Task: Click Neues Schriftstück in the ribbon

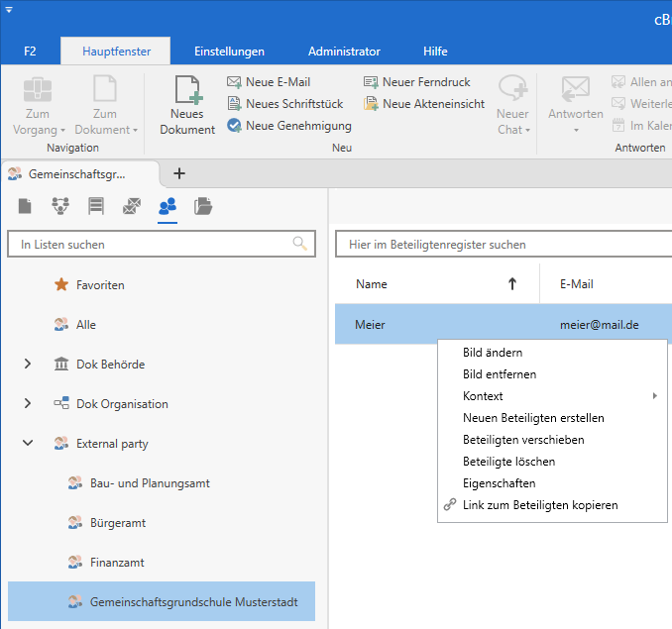Action: (285, 104)
